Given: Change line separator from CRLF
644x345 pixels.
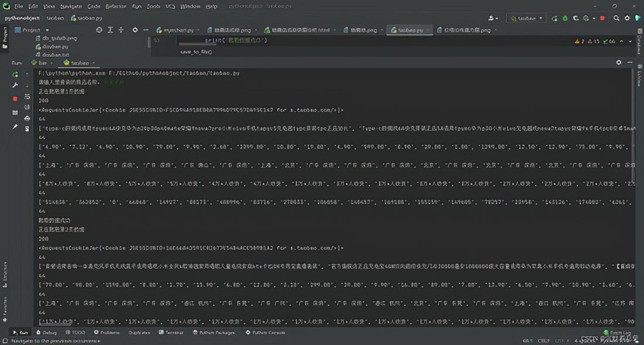Looking at the screenshot, I should (543, 340).
